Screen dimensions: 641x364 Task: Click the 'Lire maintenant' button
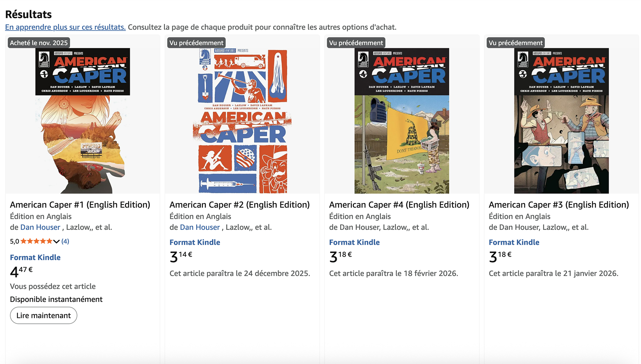(x=43, y=315)
